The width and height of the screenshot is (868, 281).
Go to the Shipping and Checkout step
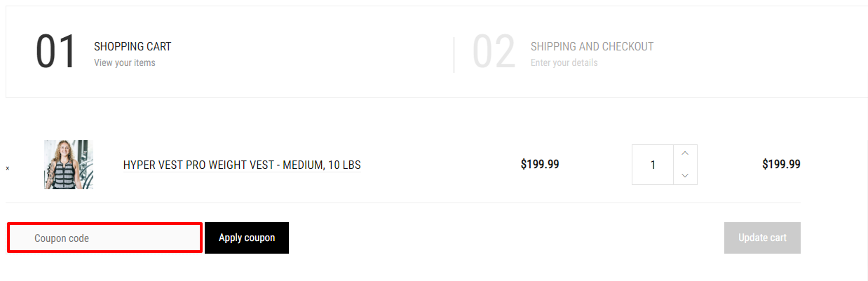tap(592, 47)
